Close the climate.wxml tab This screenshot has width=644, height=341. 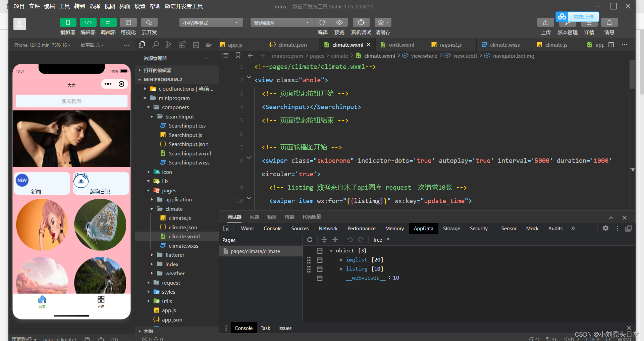369,45
